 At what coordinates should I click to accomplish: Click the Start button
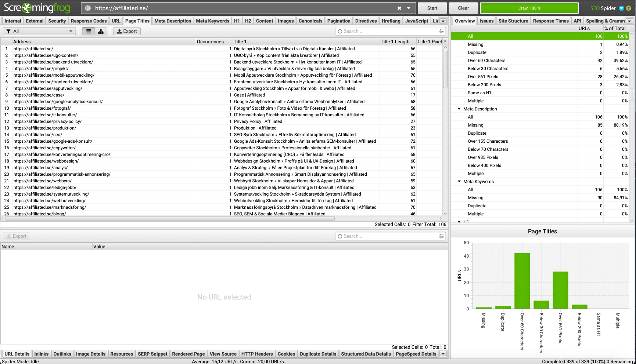432,8
